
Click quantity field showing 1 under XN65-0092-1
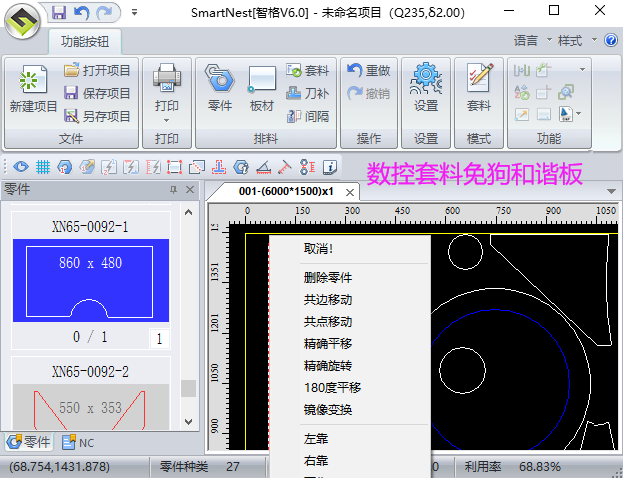[159, 339]
